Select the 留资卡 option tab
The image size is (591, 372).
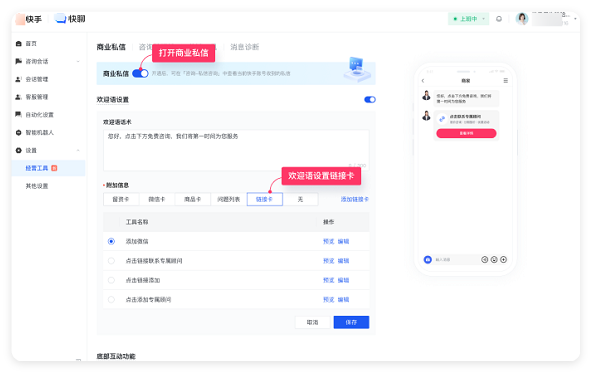click(121, 199)
